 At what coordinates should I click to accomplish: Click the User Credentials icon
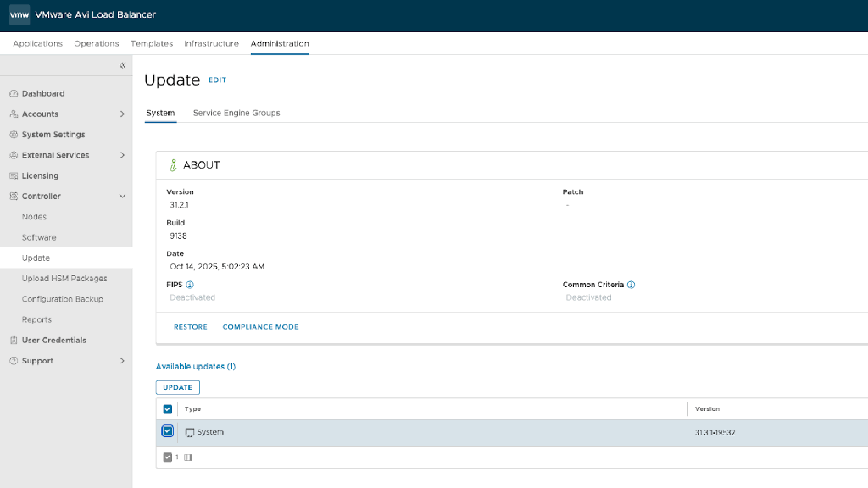(14, 341)
